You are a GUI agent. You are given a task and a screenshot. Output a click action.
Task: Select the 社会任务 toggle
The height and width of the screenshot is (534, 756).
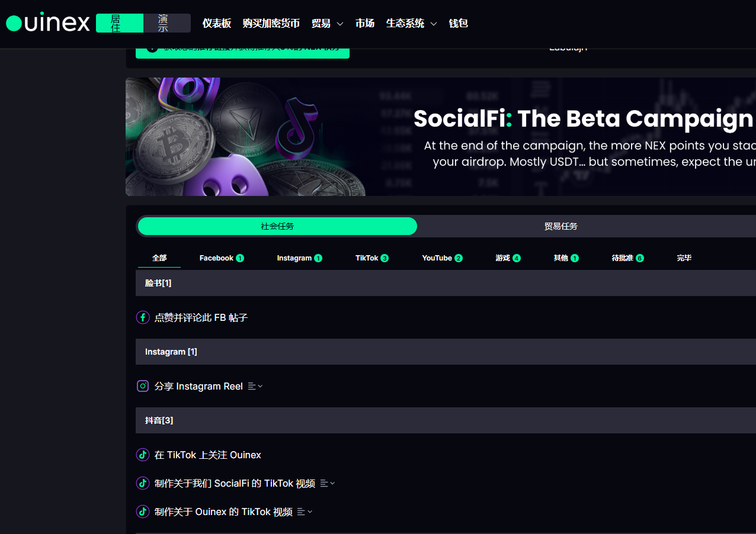coord(277,226)
